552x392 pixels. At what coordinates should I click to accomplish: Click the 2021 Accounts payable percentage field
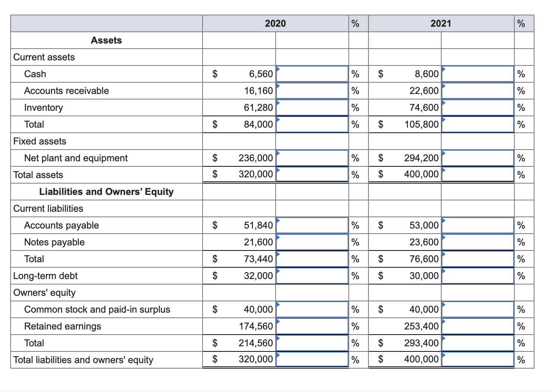(x=478, y=225)
